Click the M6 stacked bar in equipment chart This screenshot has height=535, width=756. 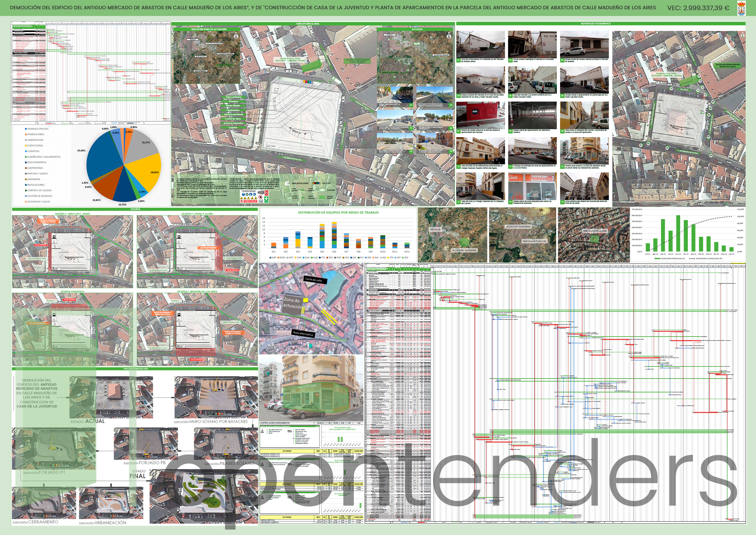click(x=334, y=235)
